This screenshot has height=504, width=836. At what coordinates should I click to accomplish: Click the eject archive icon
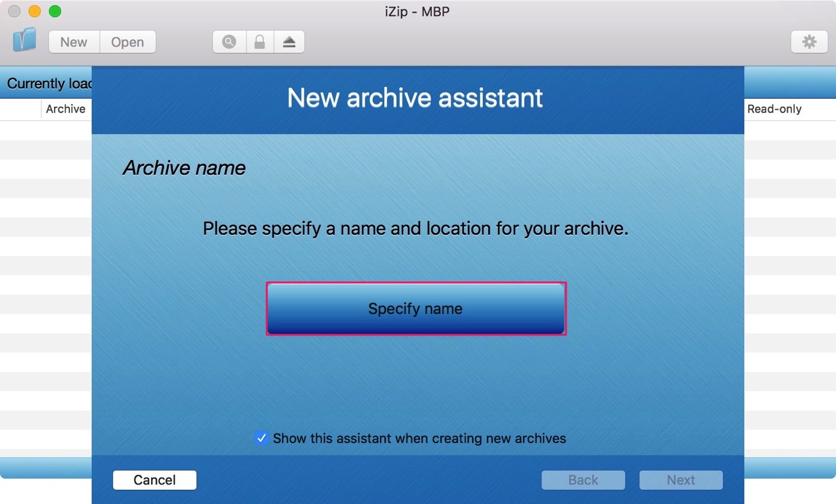[289, 42]
